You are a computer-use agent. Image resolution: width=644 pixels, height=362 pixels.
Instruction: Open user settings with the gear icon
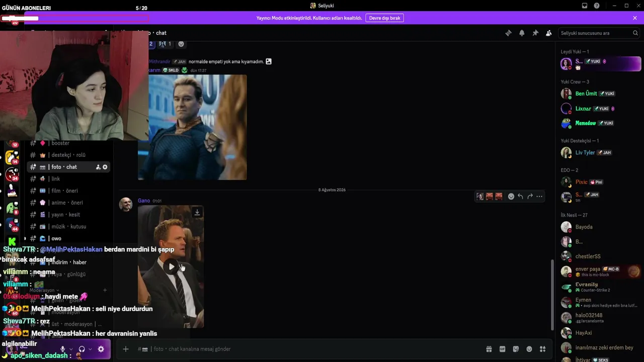point(101,349)
